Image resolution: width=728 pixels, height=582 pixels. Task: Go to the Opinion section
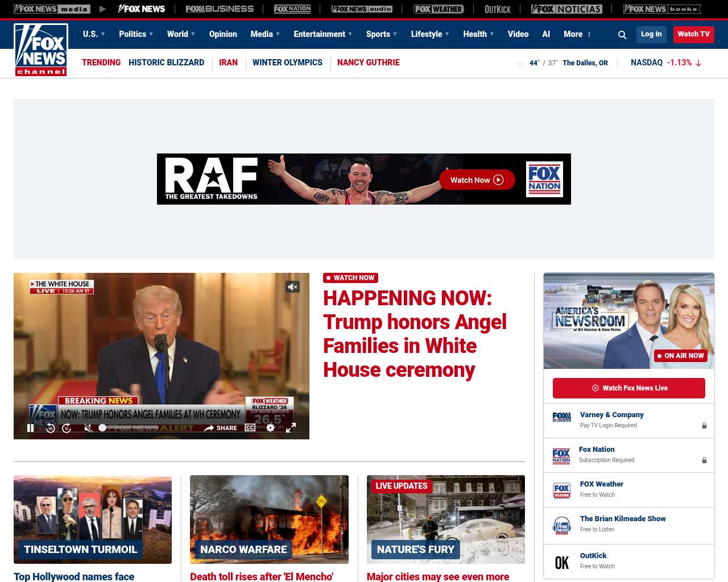coord(223,34)
